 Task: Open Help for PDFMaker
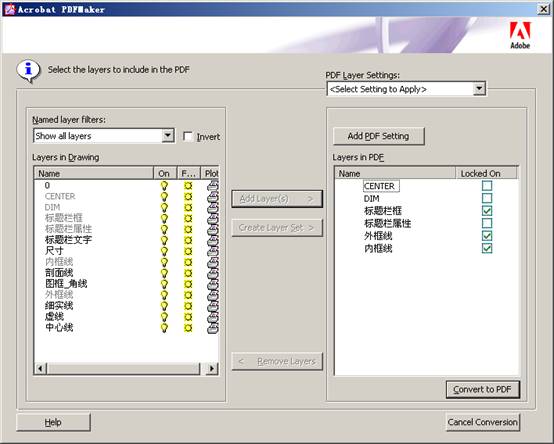(x=53, y=422)
